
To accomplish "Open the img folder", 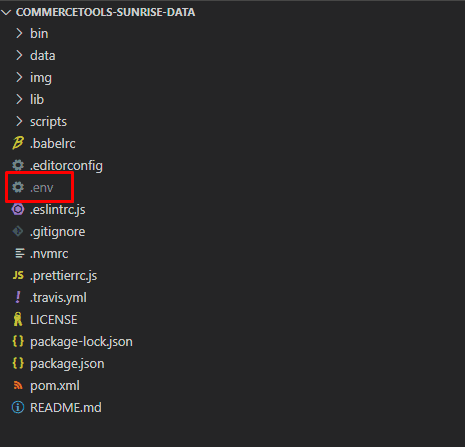I will 41,78.
